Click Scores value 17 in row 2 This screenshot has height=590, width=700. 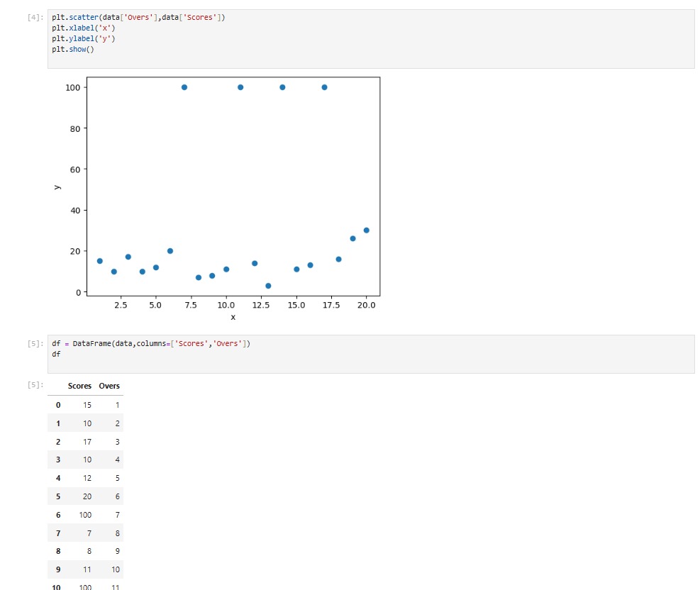click(87, 442)
